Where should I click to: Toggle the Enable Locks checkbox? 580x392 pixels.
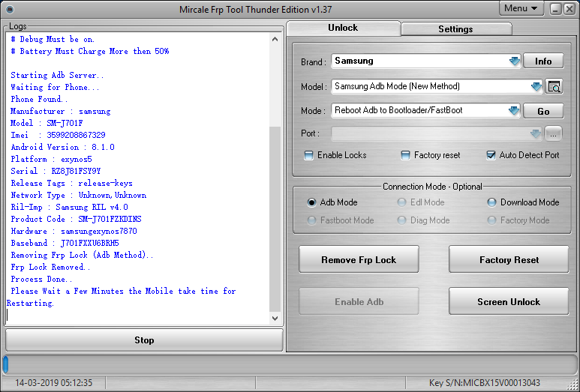coord(308,155)
